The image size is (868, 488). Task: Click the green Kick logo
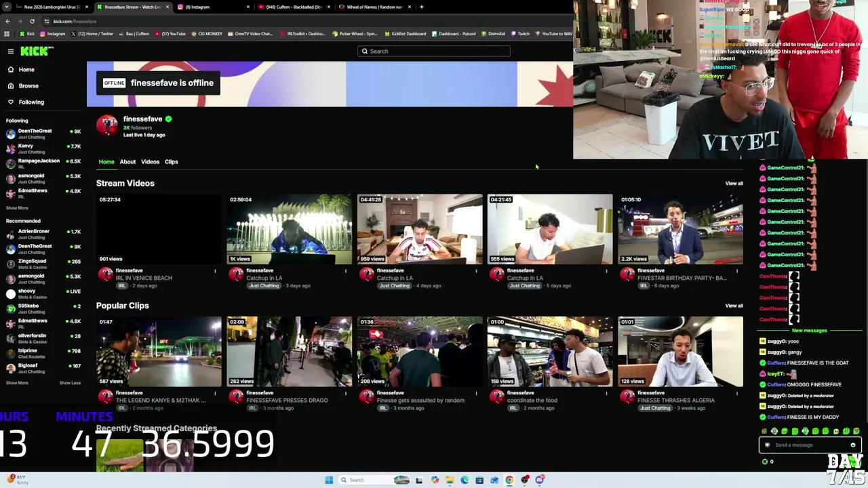coord(35,52)
